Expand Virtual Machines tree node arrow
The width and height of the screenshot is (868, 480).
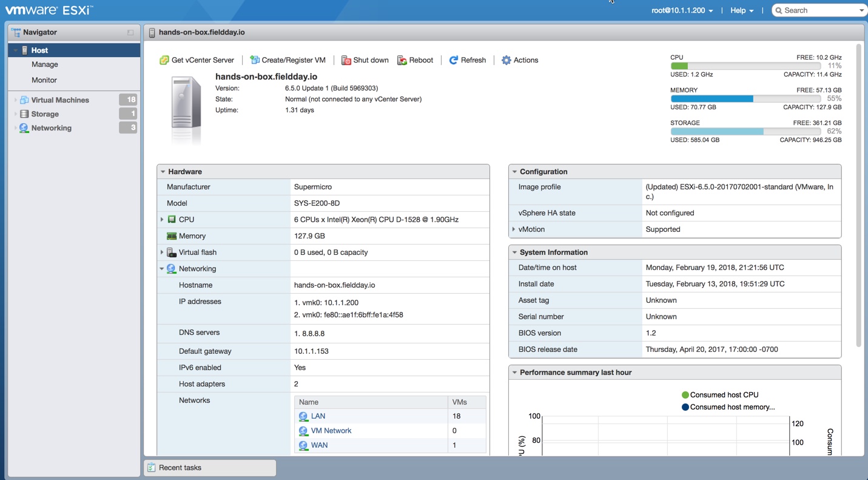(15, 100)
